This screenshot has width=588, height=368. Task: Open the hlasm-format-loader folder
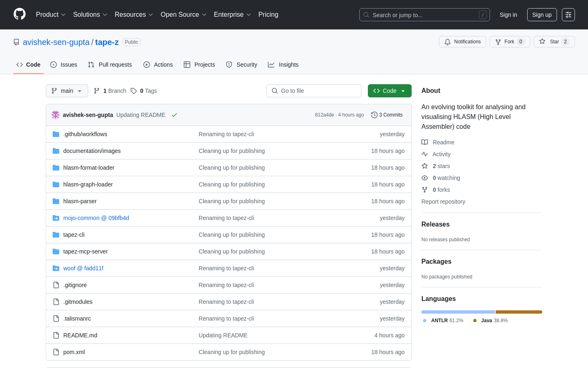pos(89,168)
